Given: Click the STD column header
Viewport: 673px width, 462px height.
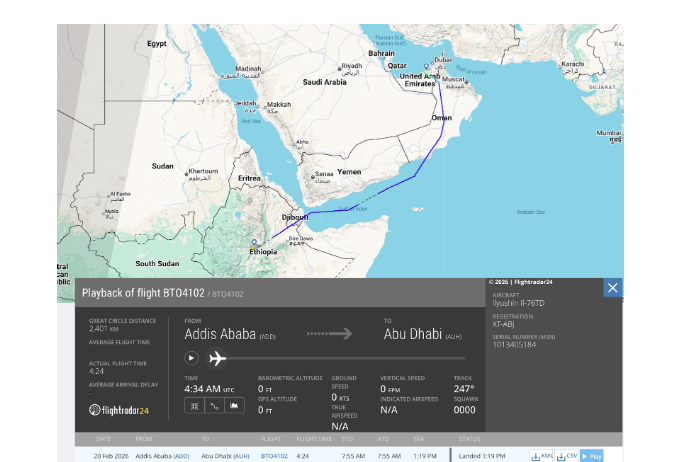Looking at the screenshot, I should 347,439.
